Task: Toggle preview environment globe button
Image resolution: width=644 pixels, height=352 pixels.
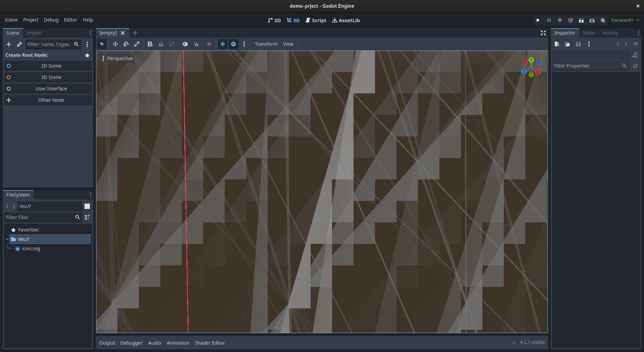Action: coord(233,44)
